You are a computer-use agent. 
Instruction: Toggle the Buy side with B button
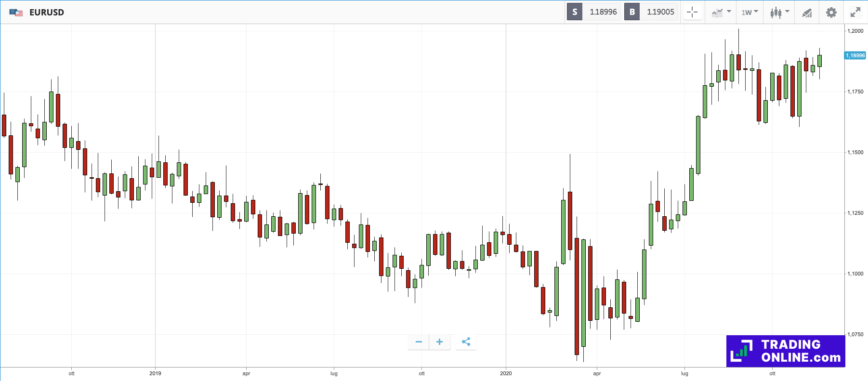(631, 12)
